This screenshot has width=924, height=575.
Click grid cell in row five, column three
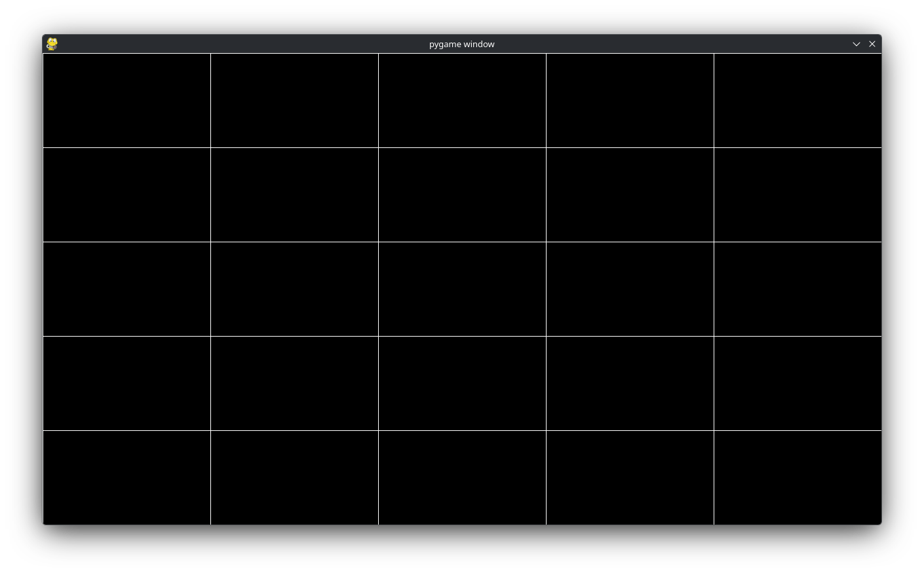462,477
